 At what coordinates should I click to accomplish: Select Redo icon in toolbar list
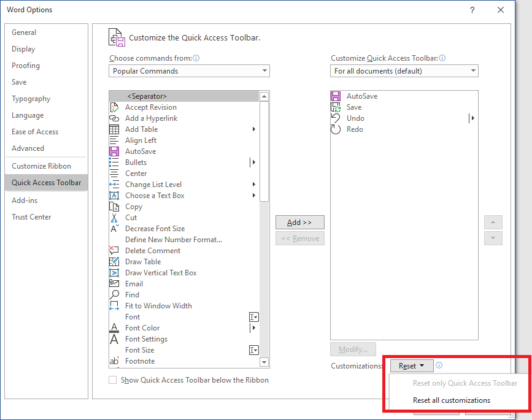click(336, 129)
